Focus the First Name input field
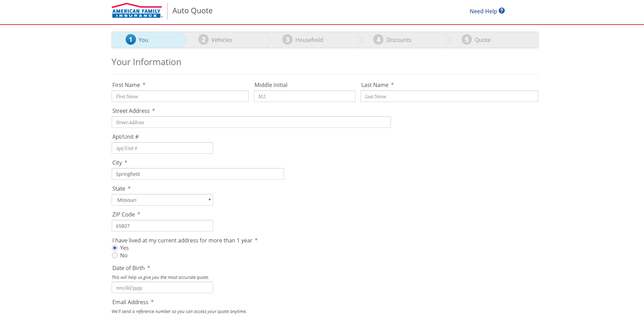 (180, 96)
